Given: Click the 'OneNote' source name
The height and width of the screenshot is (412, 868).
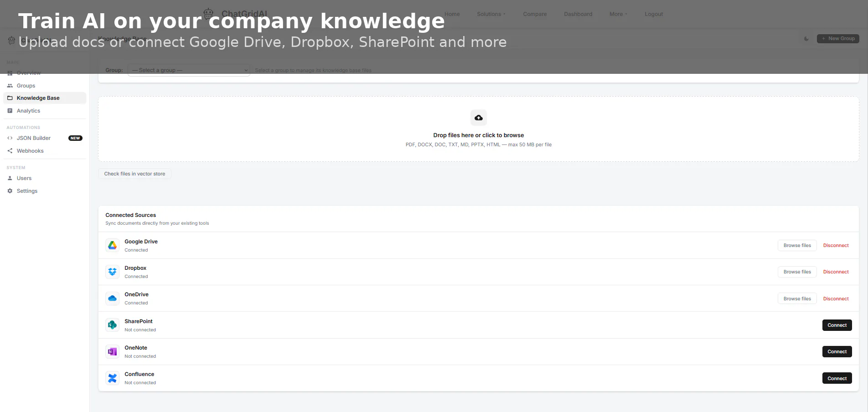Looking at the screenshot, I should 136,348.
